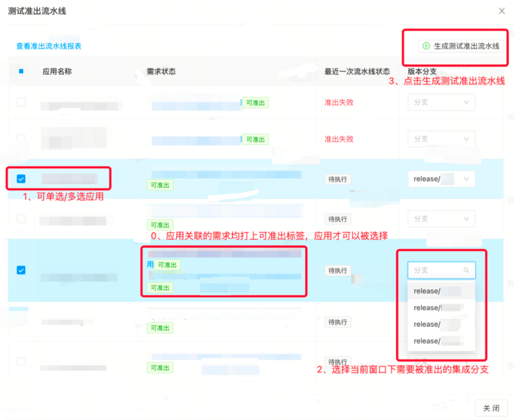Click the 待执行 status in the release/ branch row

(337, 179)
